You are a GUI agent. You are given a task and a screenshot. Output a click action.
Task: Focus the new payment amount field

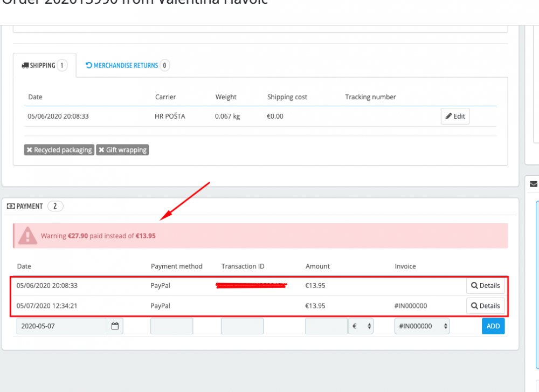coord(326,326)
